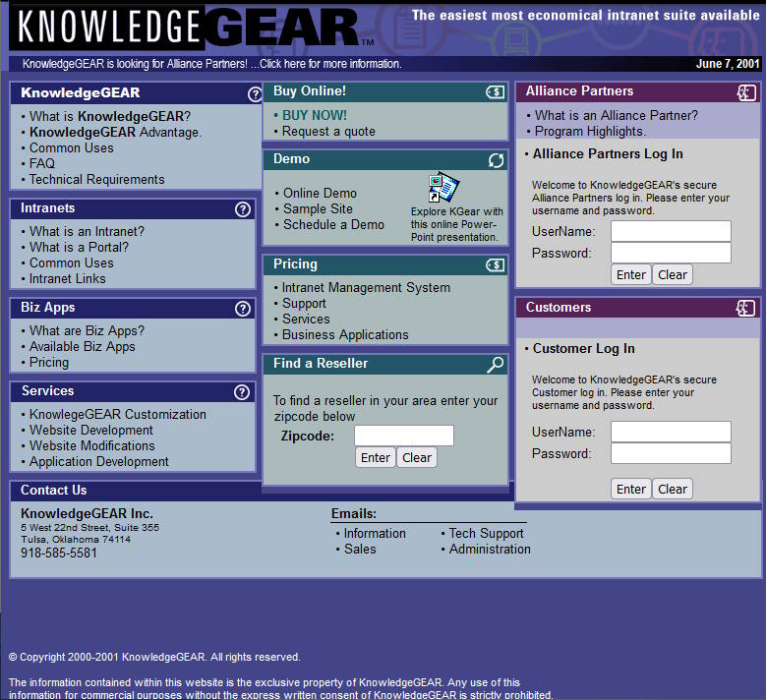Open Website Development link
This screenshot has width=766, height=700.
point(91,430)
